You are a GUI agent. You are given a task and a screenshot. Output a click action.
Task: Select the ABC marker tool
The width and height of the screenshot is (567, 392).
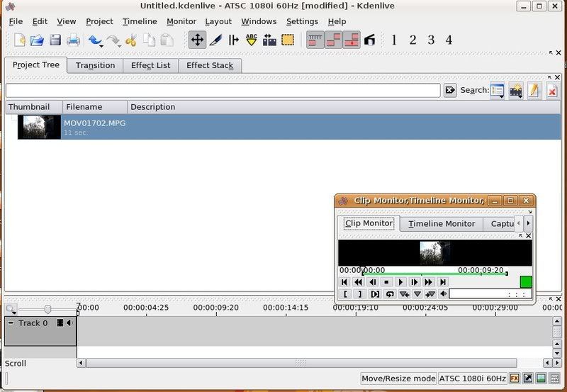click(252, 40)
